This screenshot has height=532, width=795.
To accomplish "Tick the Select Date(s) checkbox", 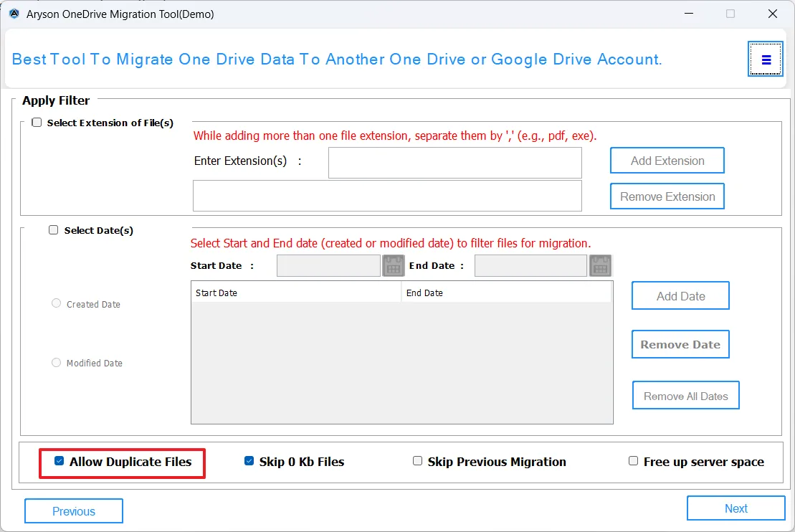I will click(x=54, y=230).
